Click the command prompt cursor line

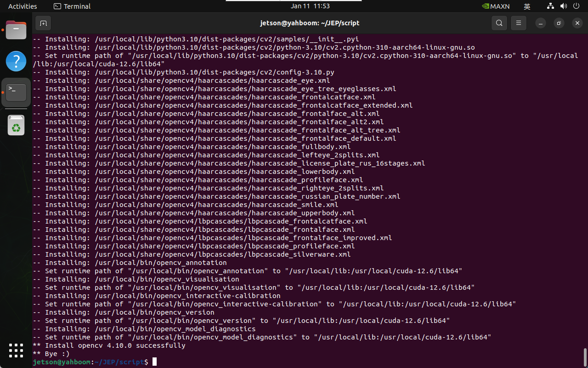(x=155, y=362)
